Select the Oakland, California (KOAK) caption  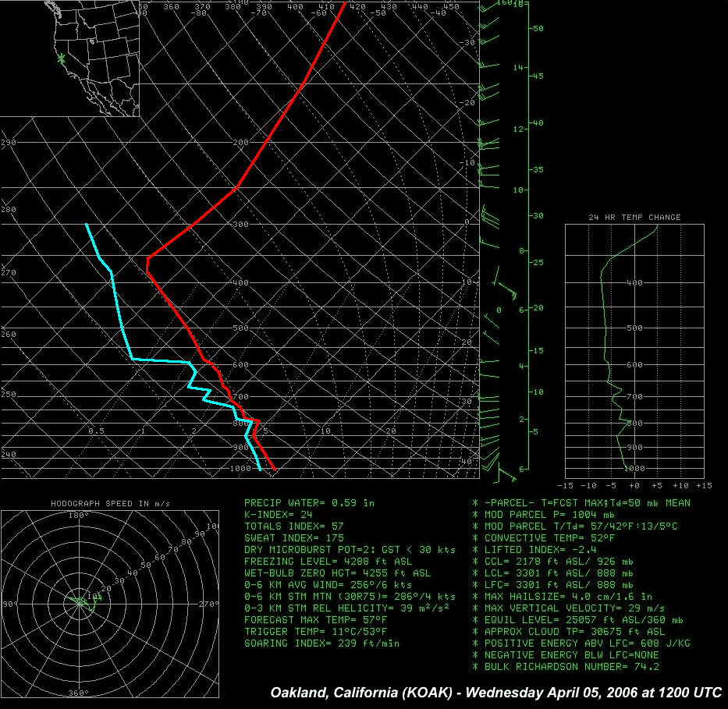pyautogui.click(x=495, y=693)
